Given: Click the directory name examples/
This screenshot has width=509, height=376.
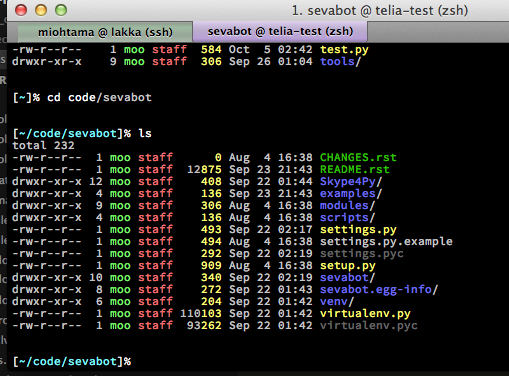Looking at the screenshot, I should 351,194.
